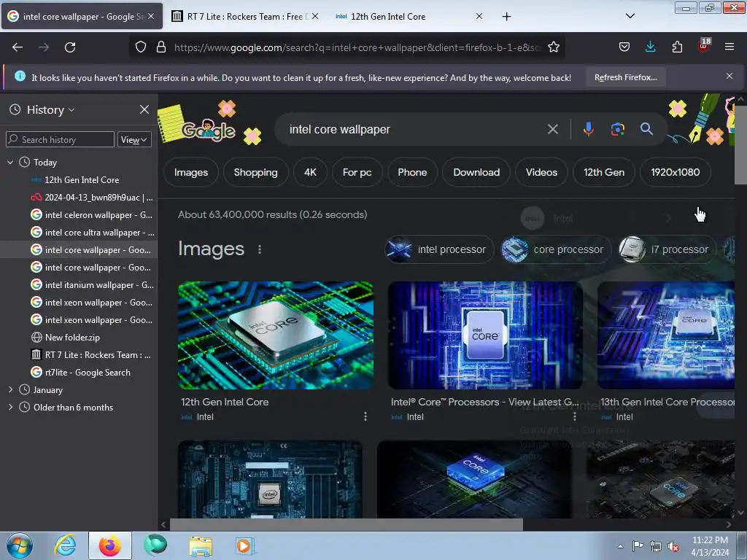
Task: Open the Save to Pocket icon
Action: click(x=624, y=47)
